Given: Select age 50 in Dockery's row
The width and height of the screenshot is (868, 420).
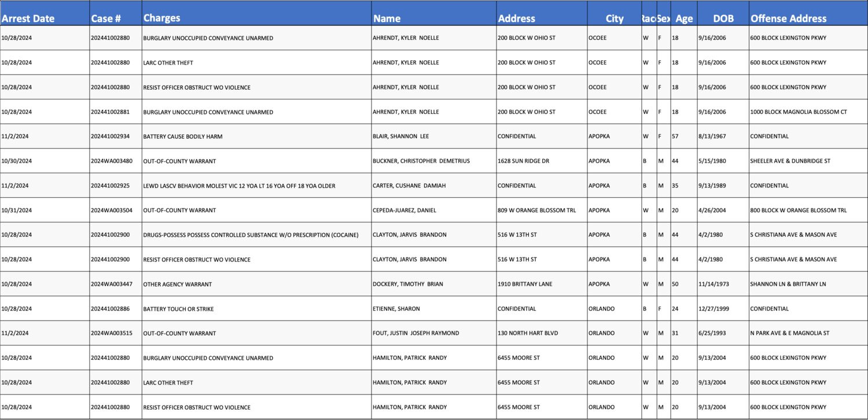Looking at the screenshot, I should click(x=684, y=284).
